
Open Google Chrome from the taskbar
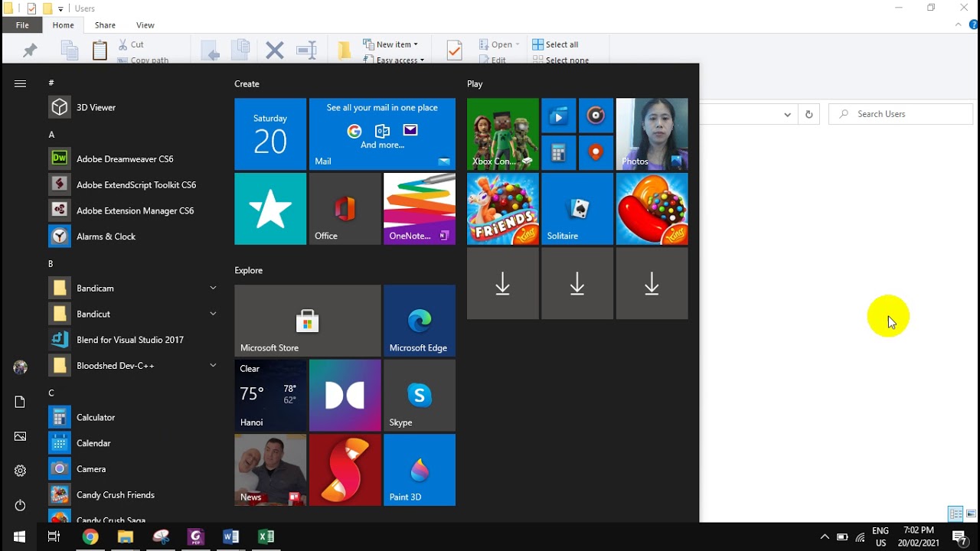[x=90, y=536]
